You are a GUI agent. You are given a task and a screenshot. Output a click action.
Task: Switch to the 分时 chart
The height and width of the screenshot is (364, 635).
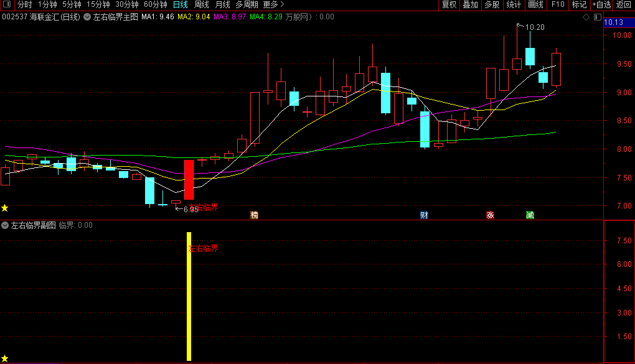tap(24, 4)
